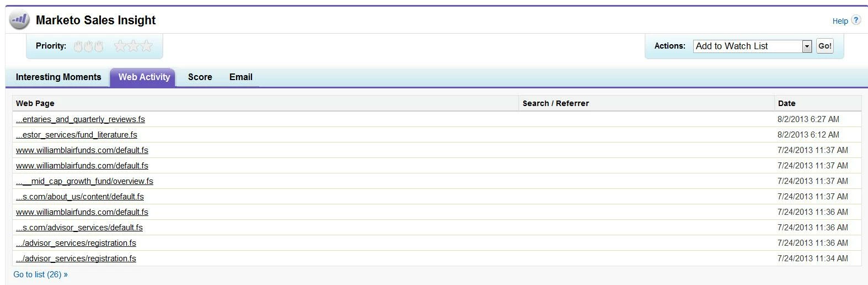The width and height of the screenshot is (868, 285).
Task: Select the date 8/2/2013 6:12 AM
Action: 808,135
